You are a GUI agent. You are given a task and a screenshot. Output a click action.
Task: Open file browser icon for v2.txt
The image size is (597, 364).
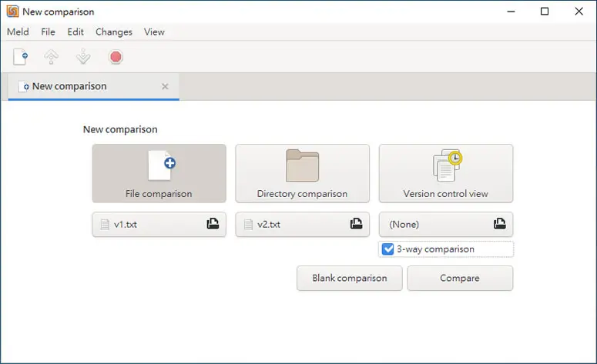tap(357, 224)
